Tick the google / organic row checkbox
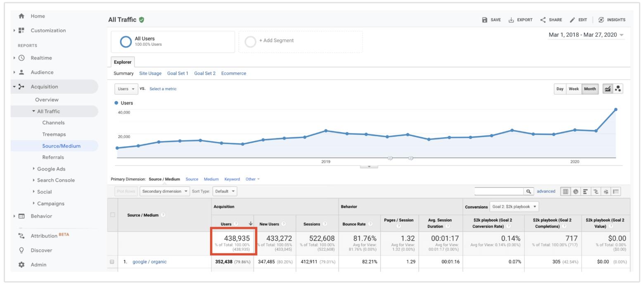The width and height of the screenshot is (644, 285). point(112,262)
